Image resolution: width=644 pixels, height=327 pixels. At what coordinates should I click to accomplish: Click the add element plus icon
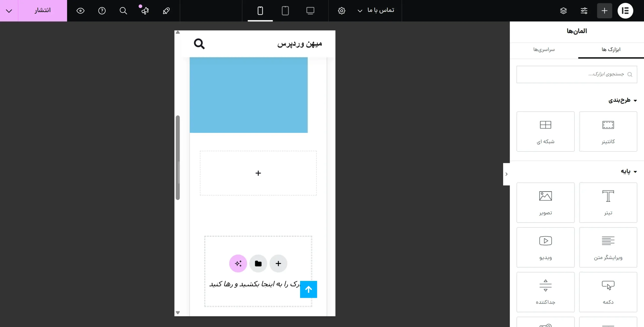coord(605,11)
